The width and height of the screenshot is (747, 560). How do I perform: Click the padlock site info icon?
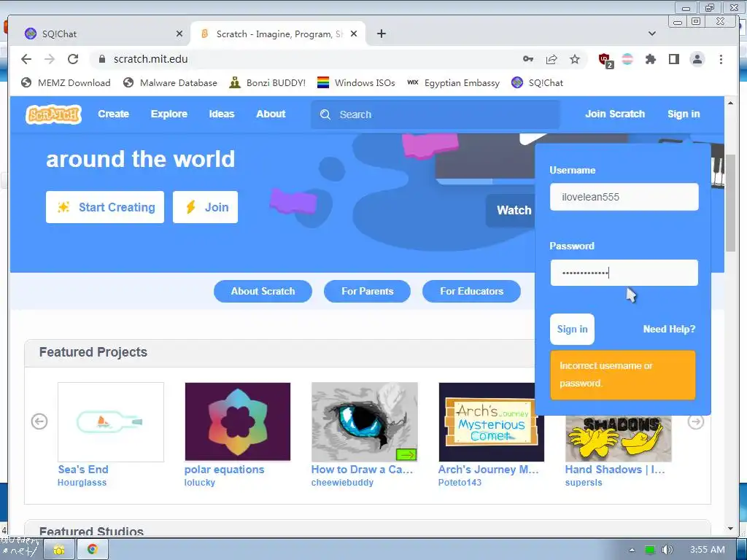point(101,59)
